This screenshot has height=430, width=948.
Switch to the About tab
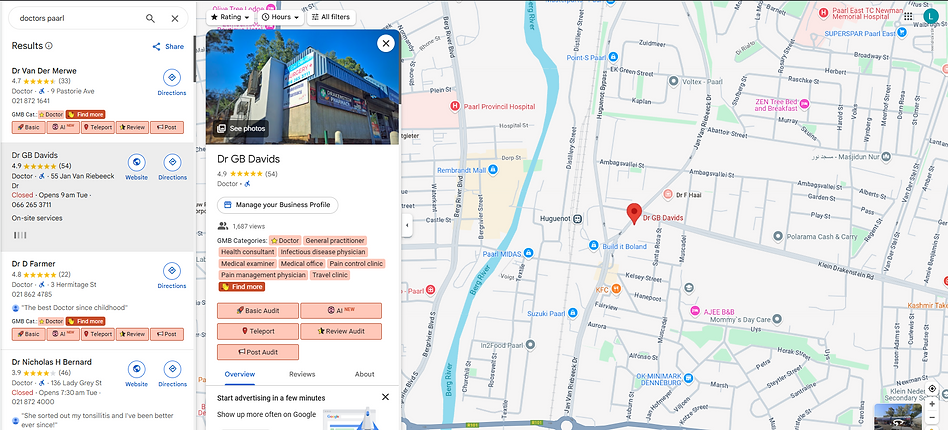click(x=365, y=374)
